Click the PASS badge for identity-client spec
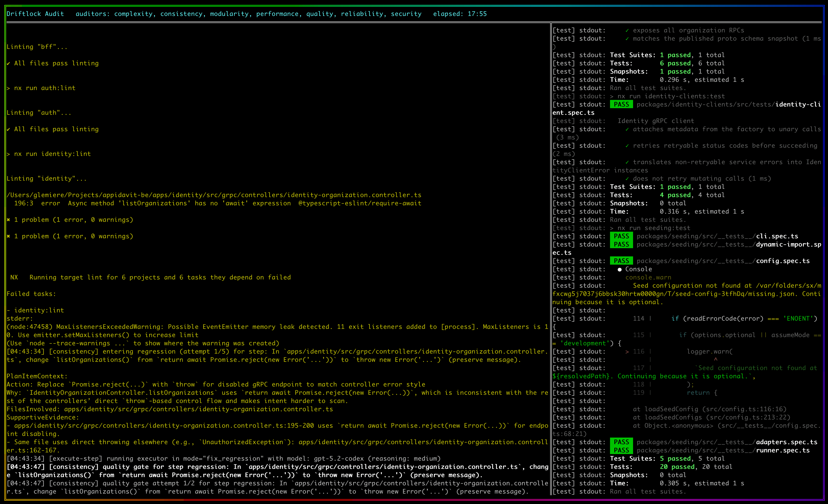Viewport: 828px width, 504px height. point(621,105)
